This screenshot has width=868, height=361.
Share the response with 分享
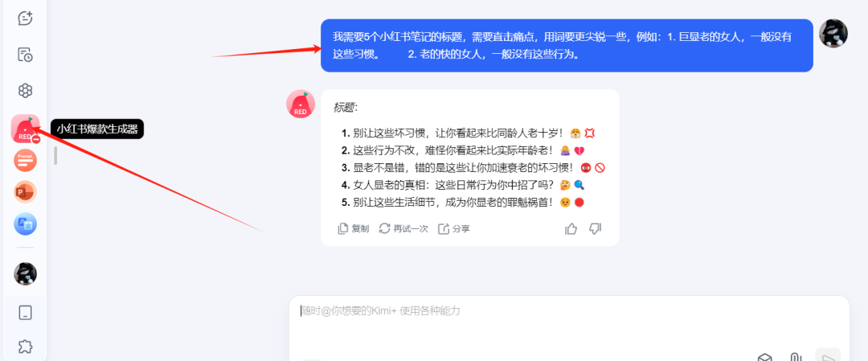coord(454,228)
